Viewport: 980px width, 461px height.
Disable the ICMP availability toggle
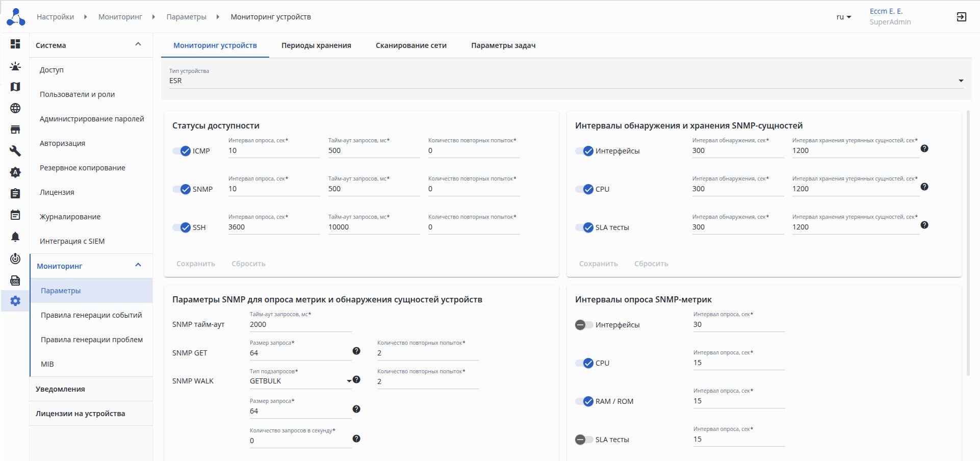(x=181, y=151)
